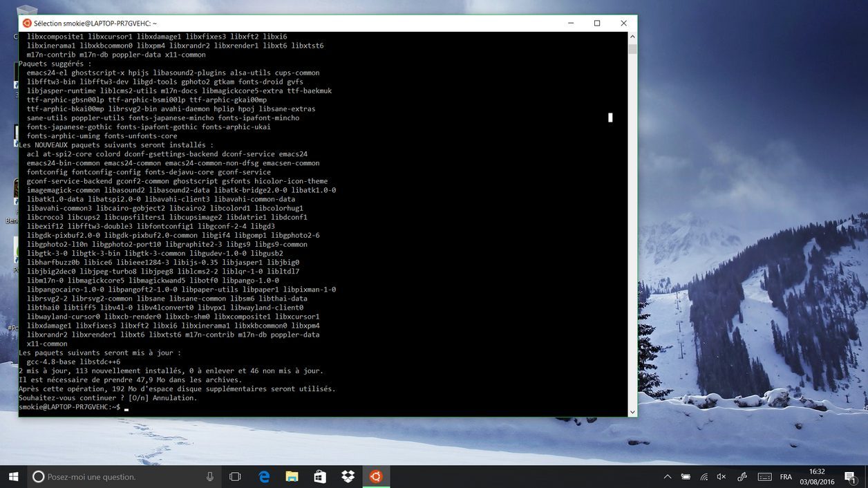Open the network Wi-Fi tray icon

(704, 476)
